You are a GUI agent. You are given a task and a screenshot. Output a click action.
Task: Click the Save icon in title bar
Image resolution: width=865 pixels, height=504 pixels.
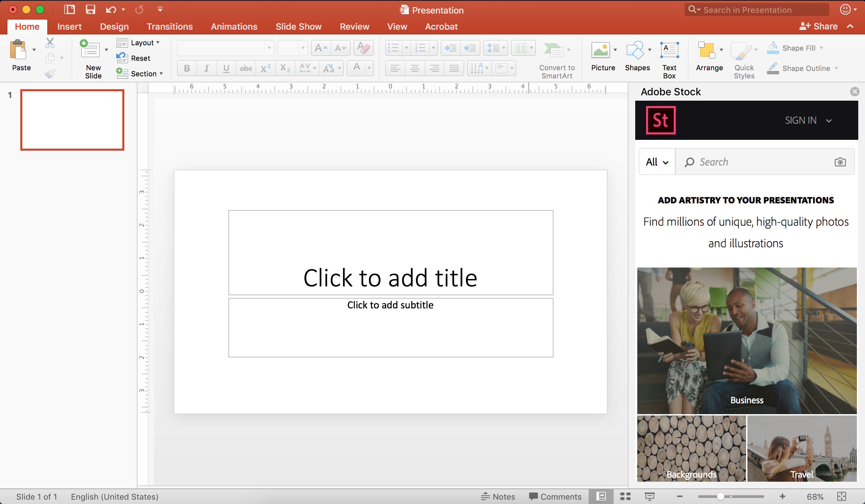[90, 9]
